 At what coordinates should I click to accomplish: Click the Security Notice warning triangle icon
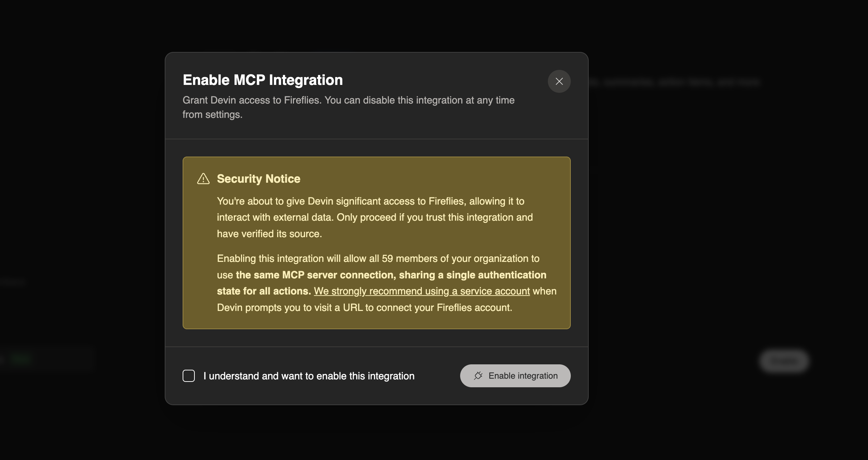203,179
